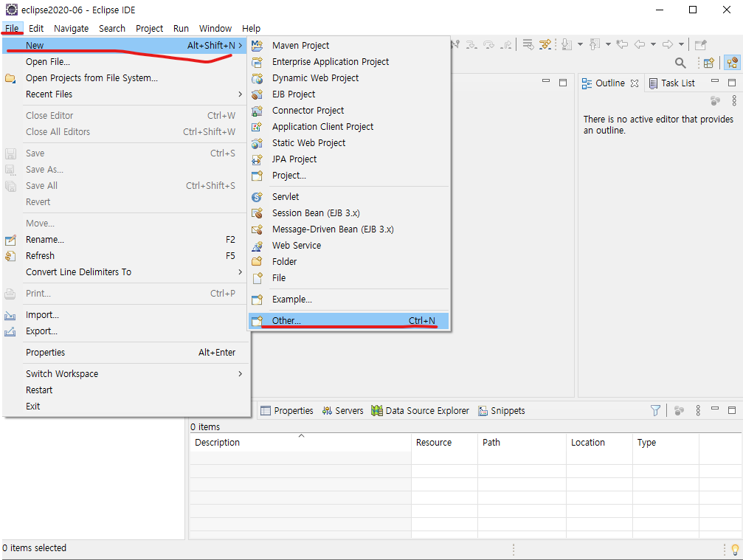Click the Location column header

pos(599,443)
